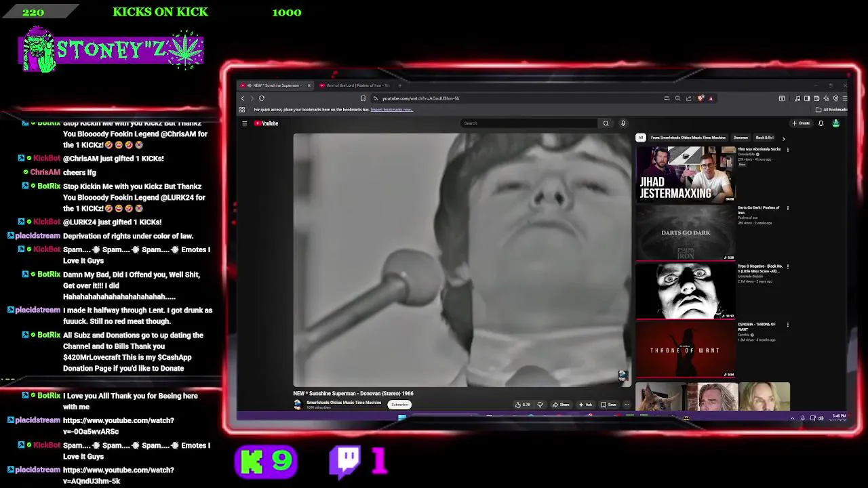Viewport: 868px width, 488px height.
Task: Click the video title 'NEW * Sunshine Superman - Donovan'
Action: (x=353, y=393)
